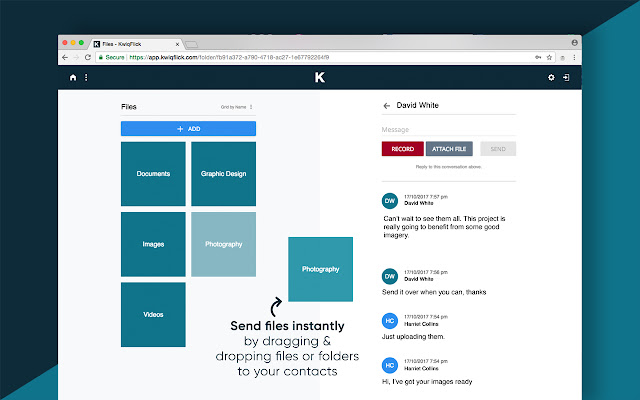Click the Message input field
640x400 pixels.
(x=449, y=130)
